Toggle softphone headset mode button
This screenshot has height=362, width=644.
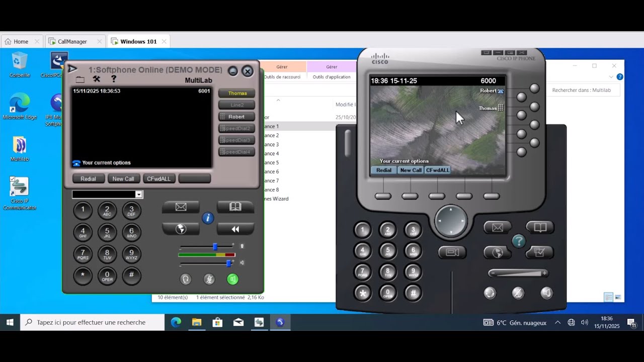pos(186,279)
